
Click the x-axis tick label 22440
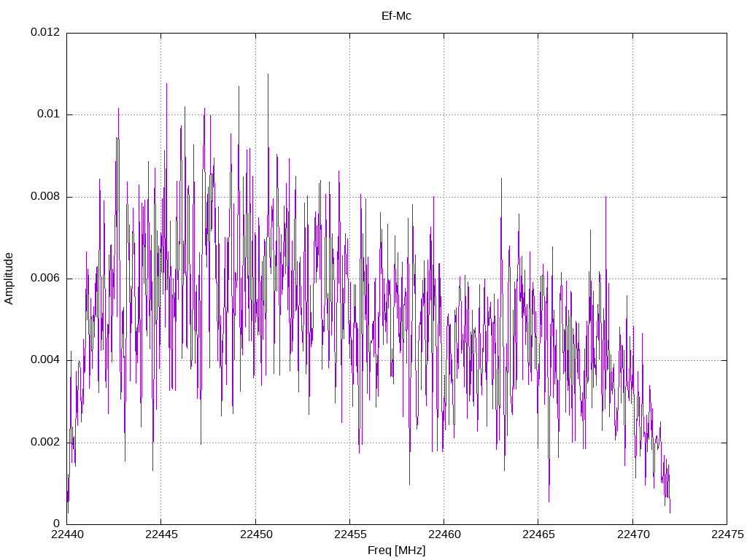[x=67, y=534]
